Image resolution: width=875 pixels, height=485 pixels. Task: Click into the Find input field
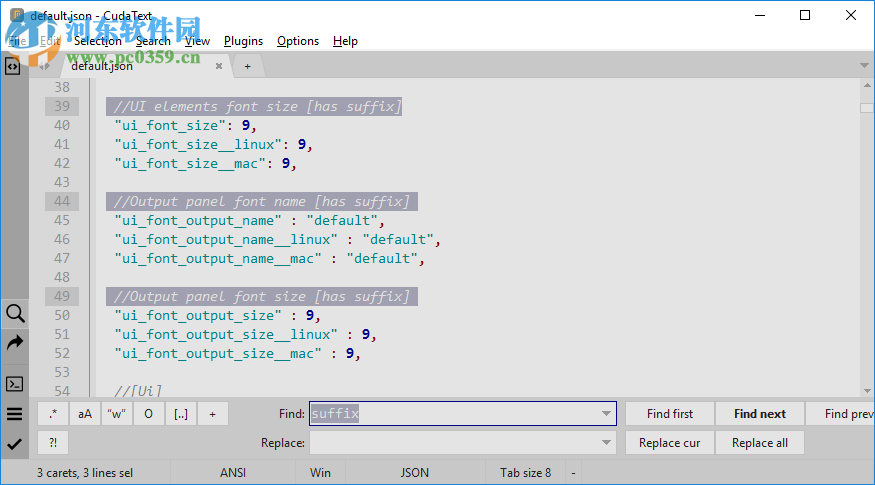tap(463, 414)
